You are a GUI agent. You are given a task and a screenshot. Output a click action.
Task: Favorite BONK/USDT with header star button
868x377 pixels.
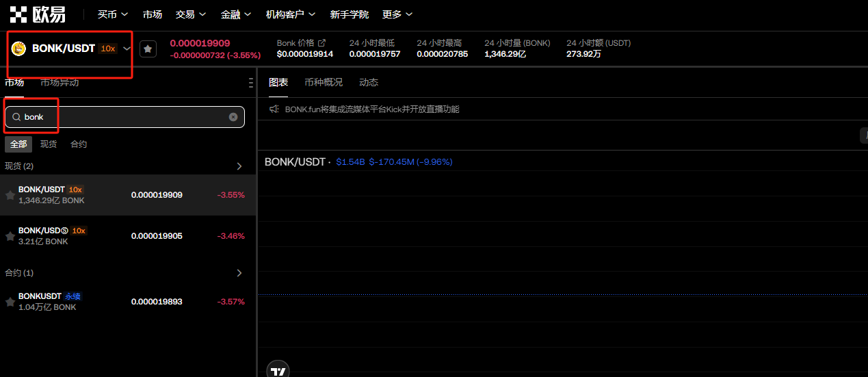point(148,49)
